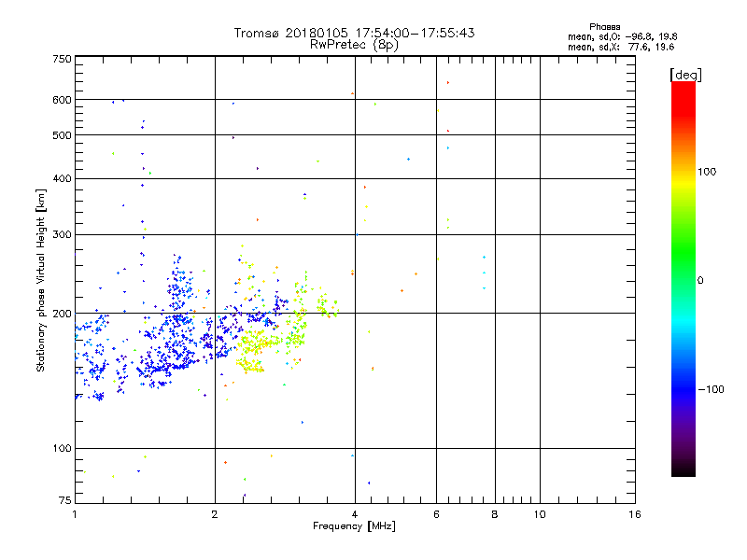The width and height of the screenshot is (747, 560).
Task: Click the plot title 'Tromsø 20180105 17:54:00-17:55:43'
Action: (354, 33)
